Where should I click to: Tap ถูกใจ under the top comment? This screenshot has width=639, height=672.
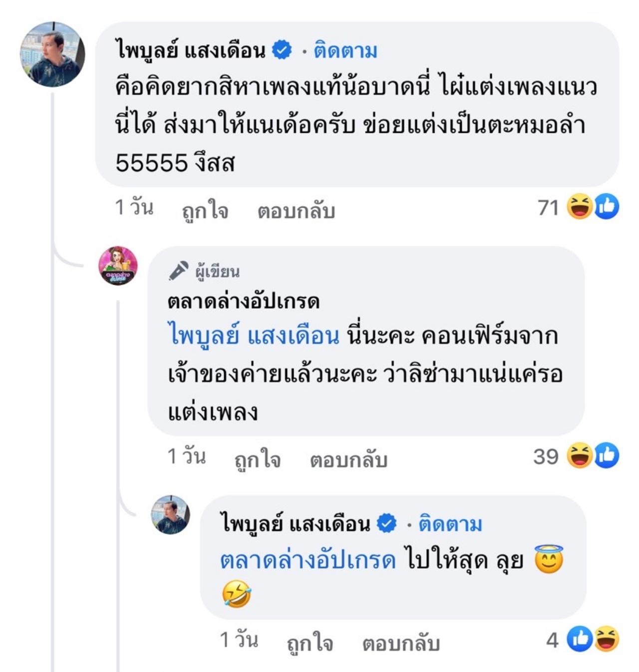[x=205, y=211]
